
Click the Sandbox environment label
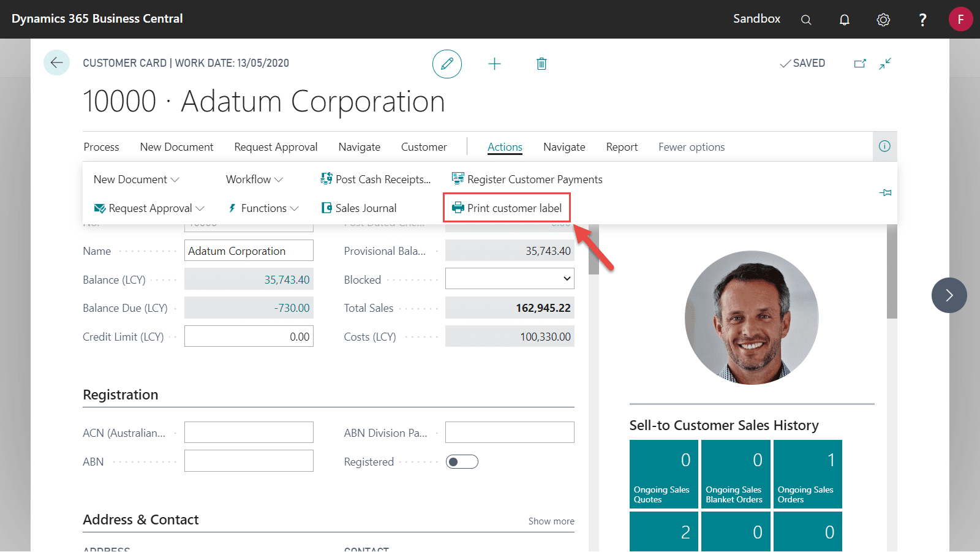(756, 19)
